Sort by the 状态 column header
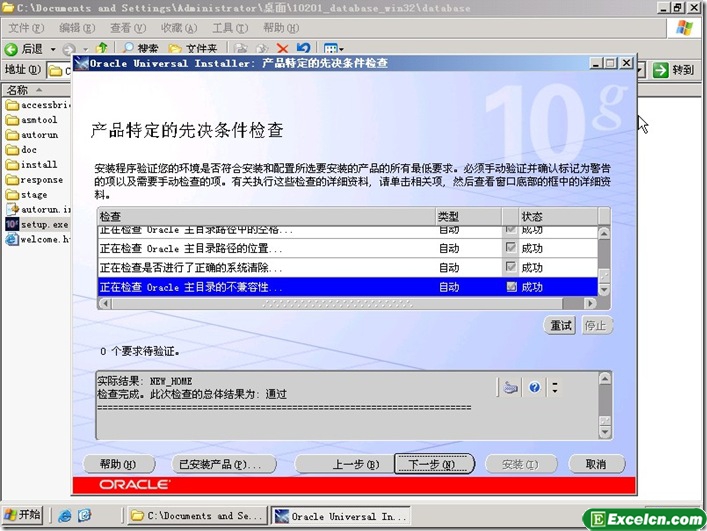 pos(559,216)
